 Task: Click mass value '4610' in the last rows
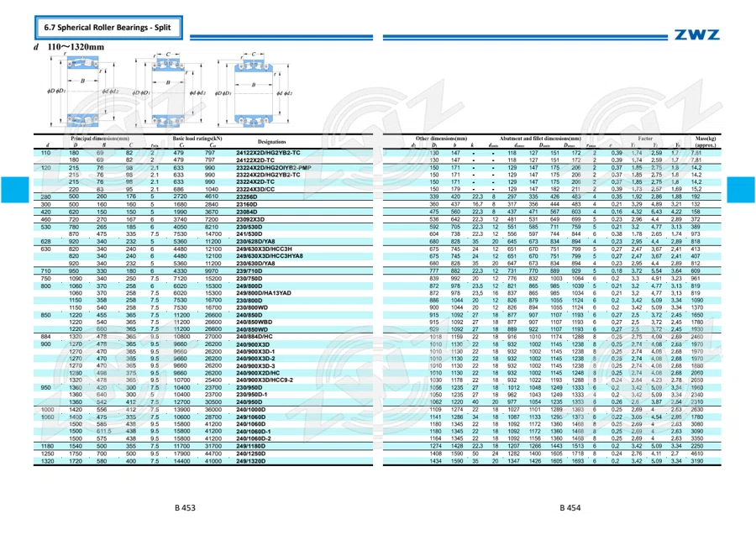(x=697, y=454)
